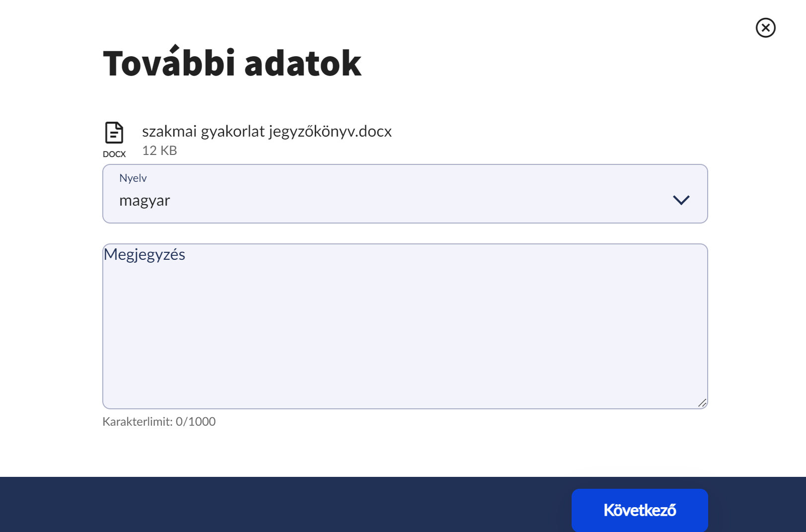
Task: Select the currently chosen magyar option
Action: (145, 200)
